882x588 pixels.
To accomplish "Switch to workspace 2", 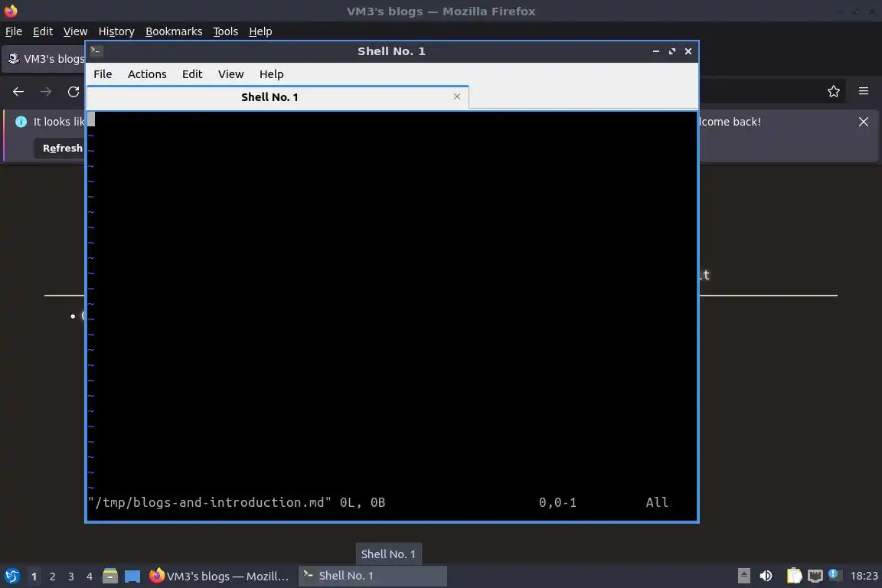I will [52, 577].
